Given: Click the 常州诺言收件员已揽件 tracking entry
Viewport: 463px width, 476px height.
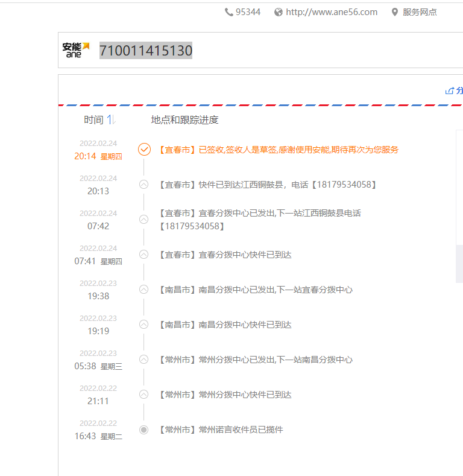Looking at the screenshot, I should click(x=220, y=430).
